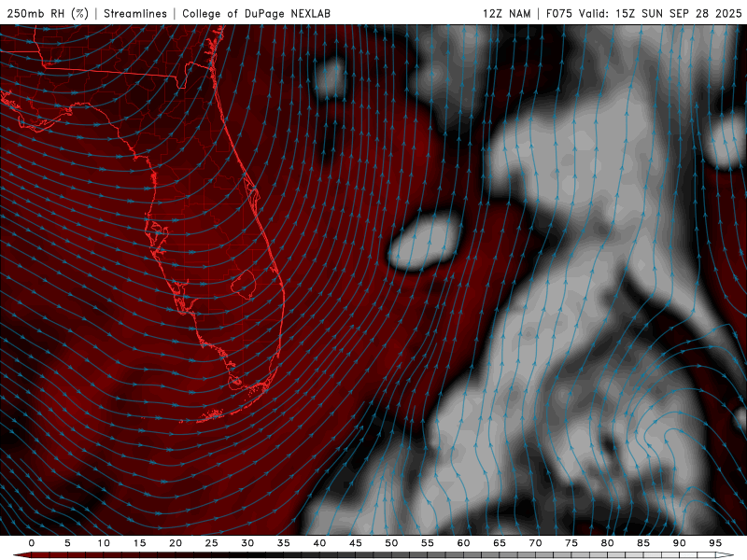This screenshot has height=560, width=747.
Task: Click the colorbar label "40"
Action: pyautogui.click(x=319, y=543)
